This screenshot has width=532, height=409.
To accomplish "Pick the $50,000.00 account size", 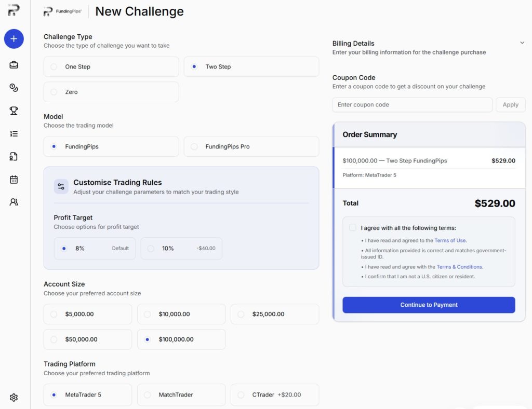I will click(87, 339).
